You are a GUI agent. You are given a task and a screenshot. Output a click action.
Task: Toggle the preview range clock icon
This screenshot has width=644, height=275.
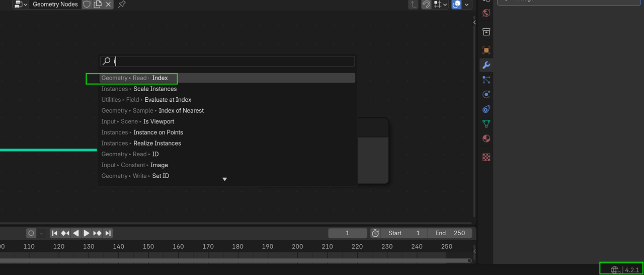pyautogui.click(x=375, y=233)
